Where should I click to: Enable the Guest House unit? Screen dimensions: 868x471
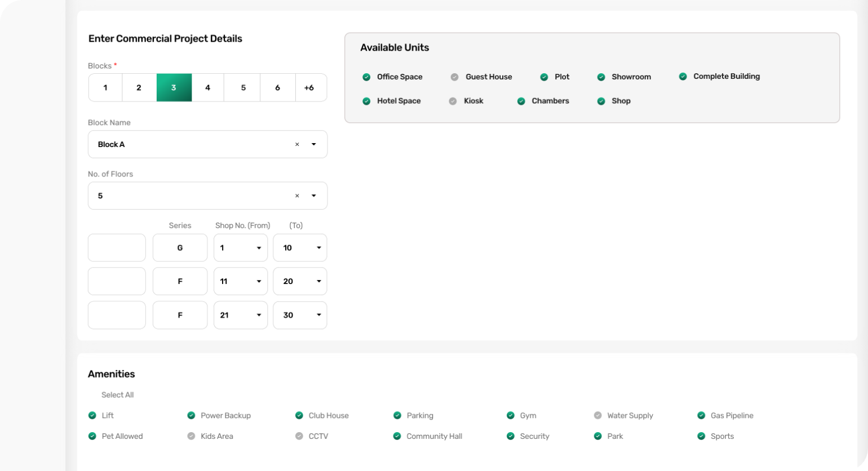(x=454, y=77)
